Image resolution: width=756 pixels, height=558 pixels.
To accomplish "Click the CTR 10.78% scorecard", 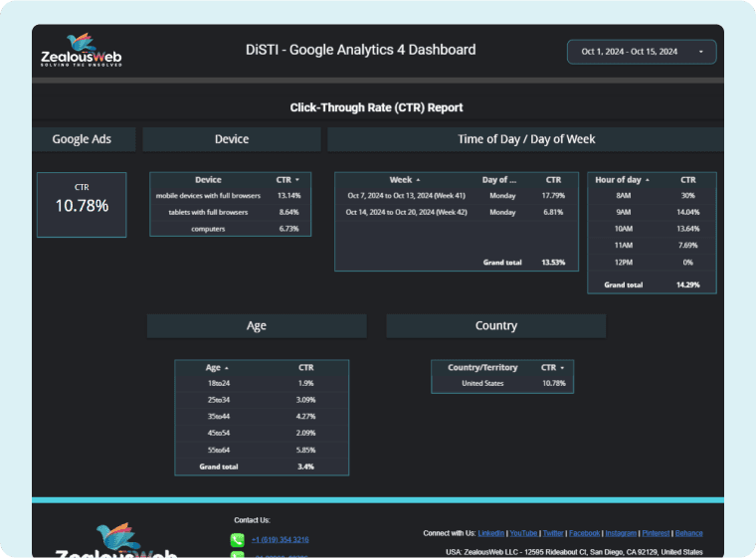I will 82,205.
